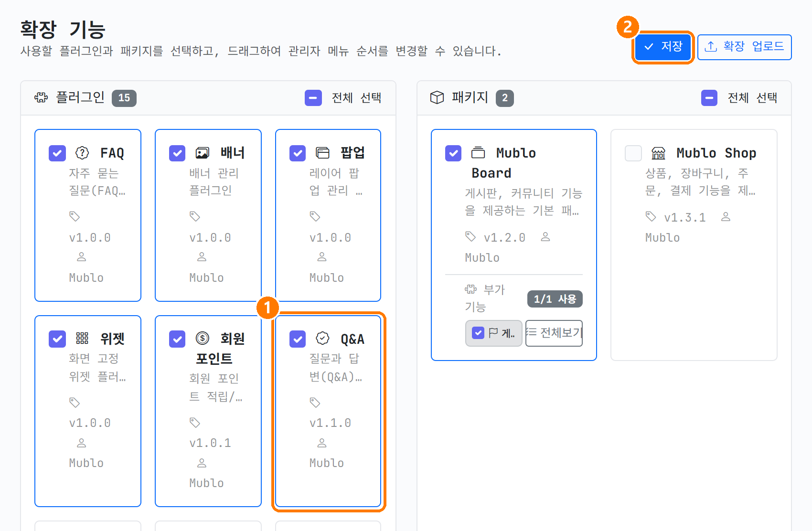Screen dimensions: 812x531
Task: Uncheck the 위젯 plugin checkbox
Action: click(x=57, y=339)
